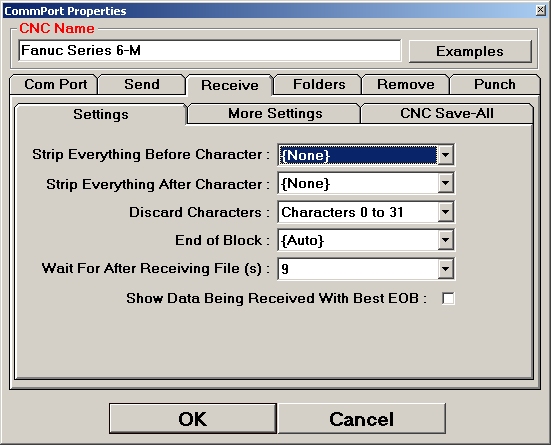
Task: Switch to the Send tab
Action: [x=142, y=85]
